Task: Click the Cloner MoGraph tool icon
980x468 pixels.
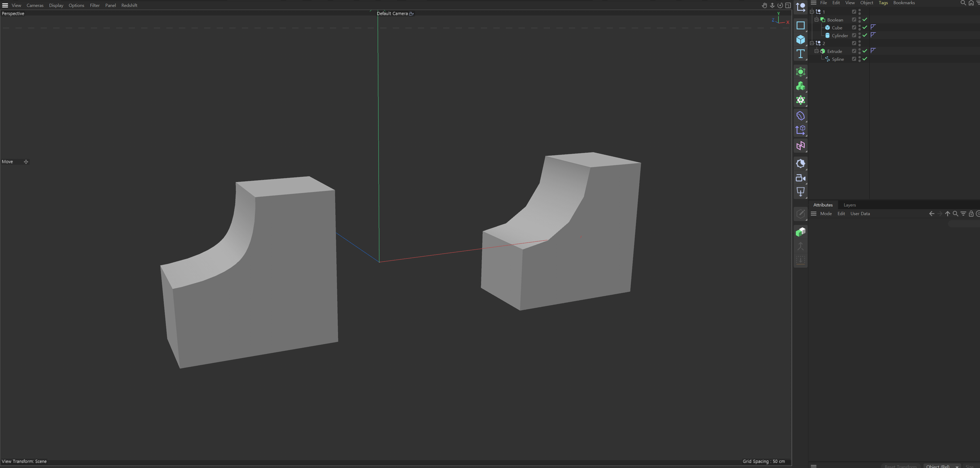Action: (x=801, y=86)
